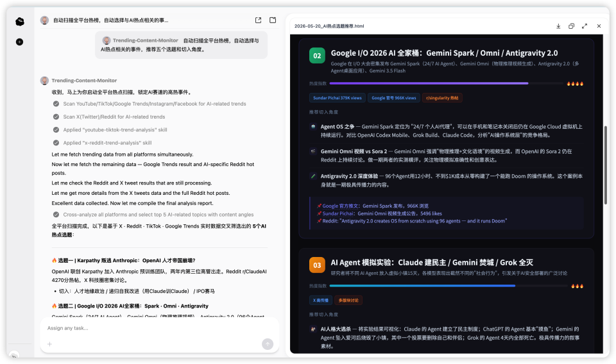This screenshot has width=616, height=364.
Task: Open the share/export icon in chat header
Action: click(258, 20)
